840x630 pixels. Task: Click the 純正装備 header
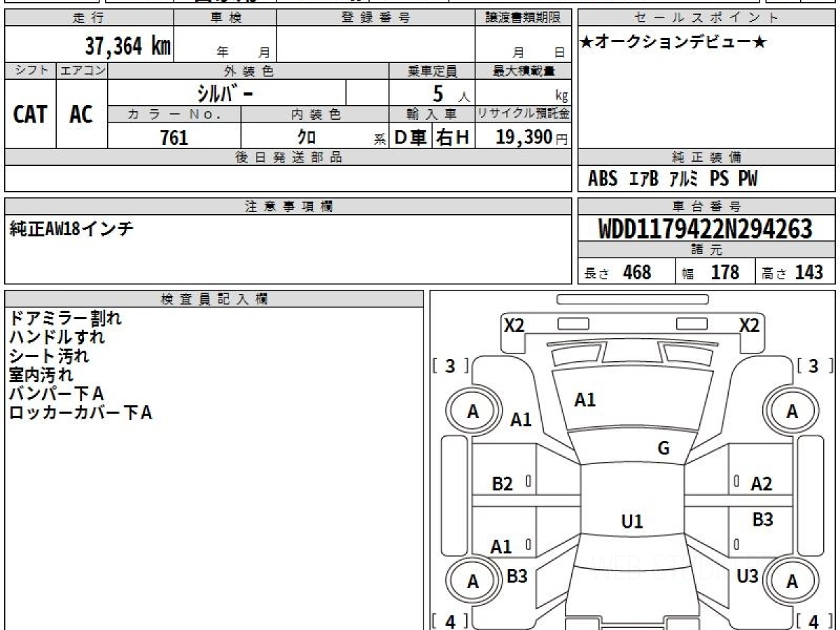(707, 157)
